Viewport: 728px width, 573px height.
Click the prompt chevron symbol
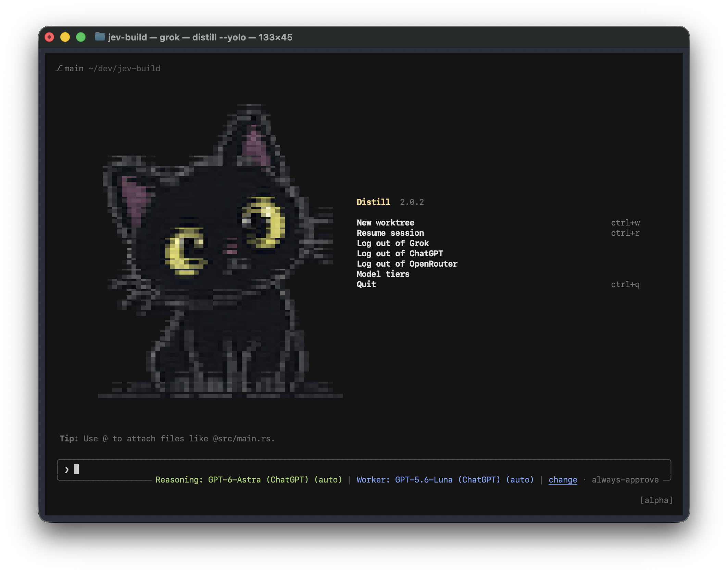67,470
